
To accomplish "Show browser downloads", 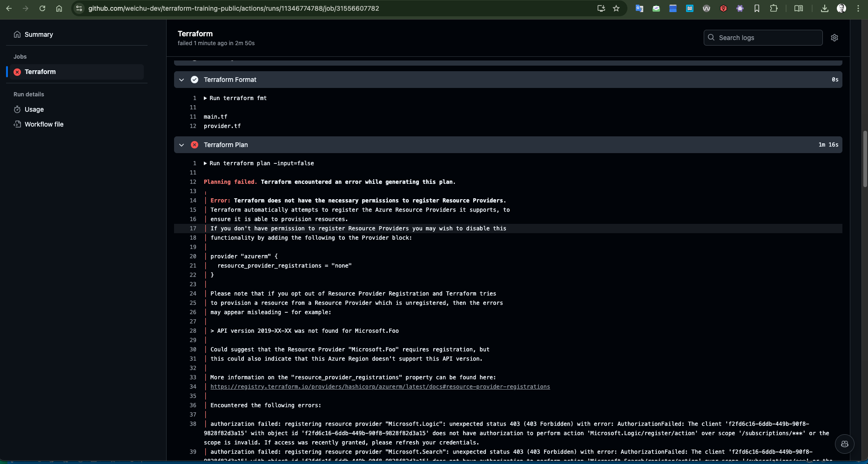I will [x=825, y=8].
